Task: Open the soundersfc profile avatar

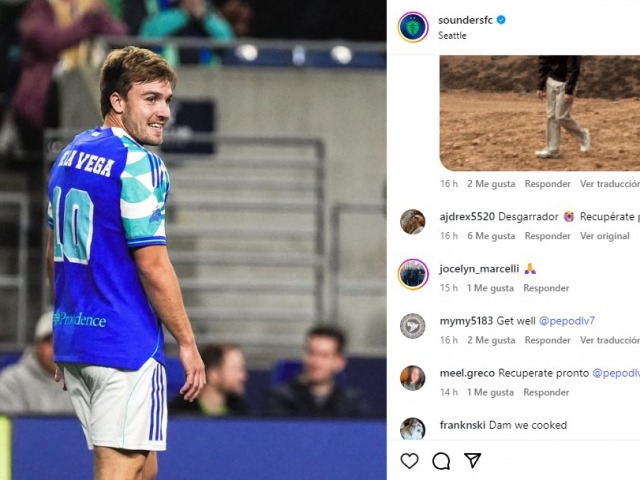Action: pos(412,27)
